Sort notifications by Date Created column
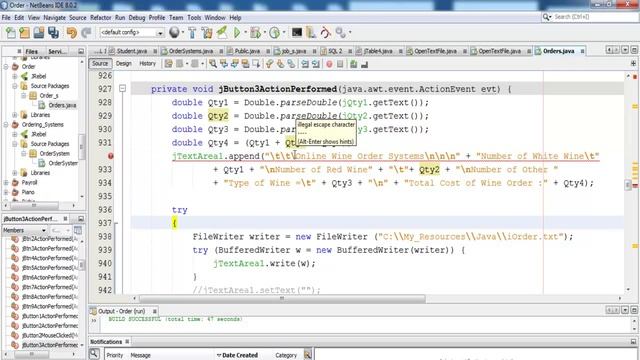This screenshot has height=360, width=640. pos(240,355)
